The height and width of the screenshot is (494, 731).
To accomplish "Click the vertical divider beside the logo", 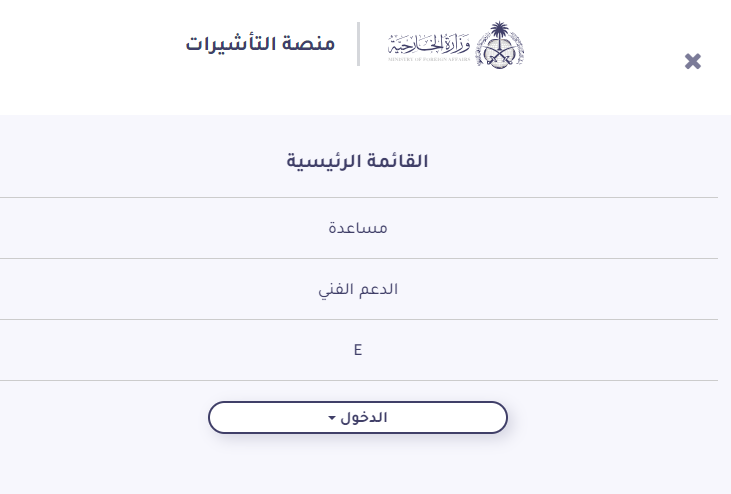I will [358, 44].
